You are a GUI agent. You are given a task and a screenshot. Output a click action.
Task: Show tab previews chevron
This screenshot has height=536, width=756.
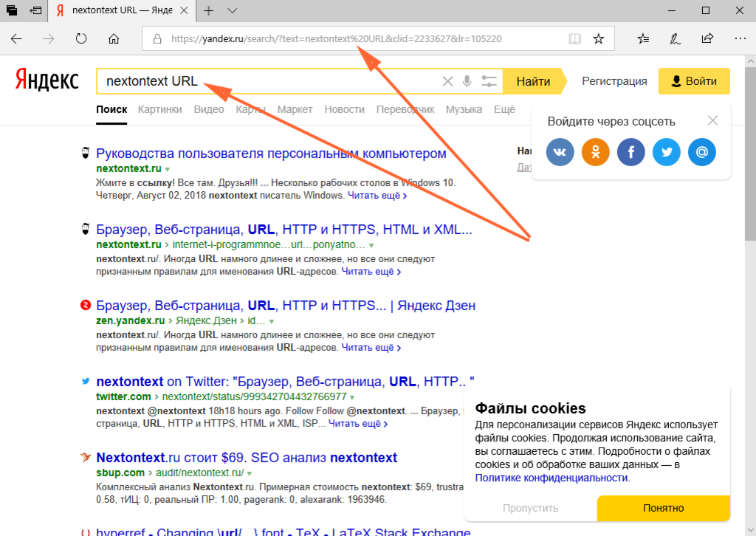[233, 10]
